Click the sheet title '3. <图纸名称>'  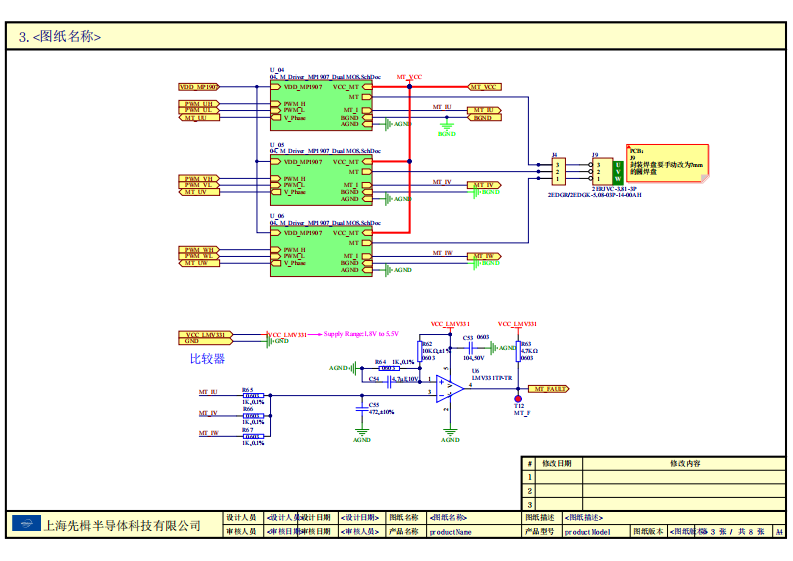(60, 36)
